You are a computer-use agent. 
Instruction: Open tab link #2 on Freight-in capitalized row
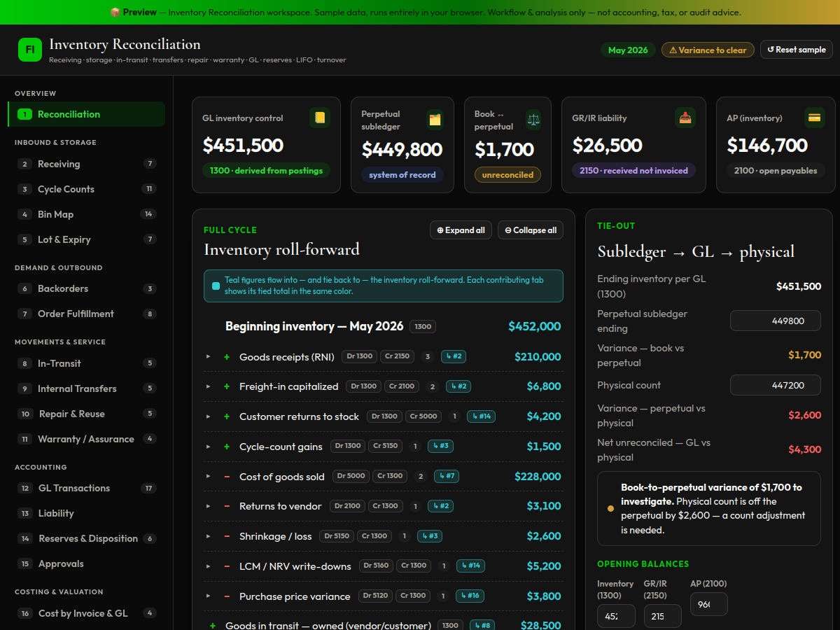(x=458, y=386)
